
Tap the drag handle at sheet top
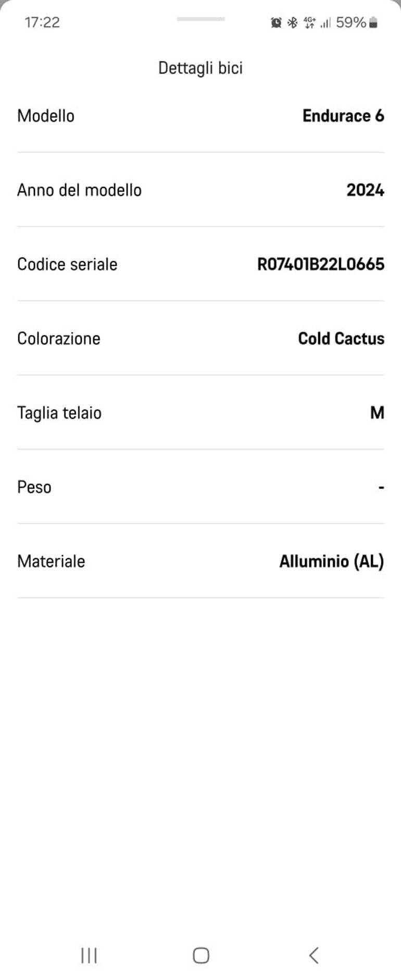200,19
